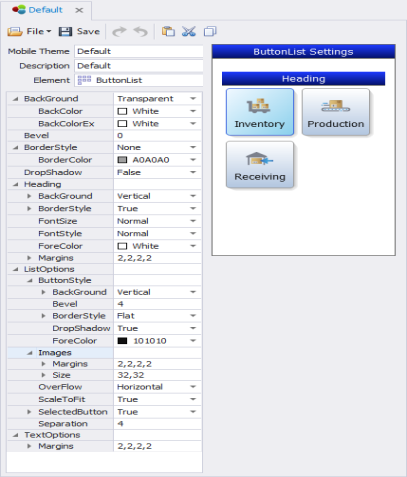407x477 pixels.
Task: Open the BorderColor A0A0A0 color swatch
Action: 122,160
